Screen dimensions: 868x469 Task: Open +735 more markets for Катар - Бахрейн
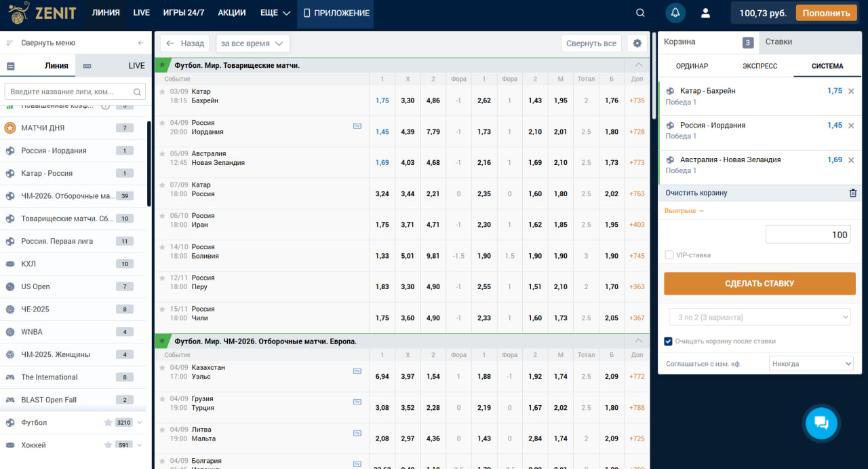(x=637, y=100)
